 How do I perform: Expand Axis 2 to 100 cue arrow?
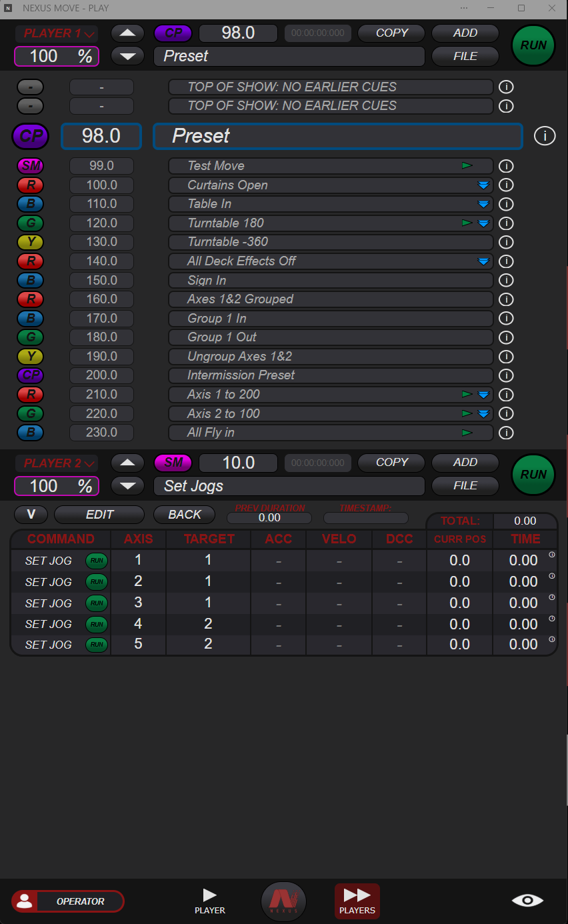(484, 414)
